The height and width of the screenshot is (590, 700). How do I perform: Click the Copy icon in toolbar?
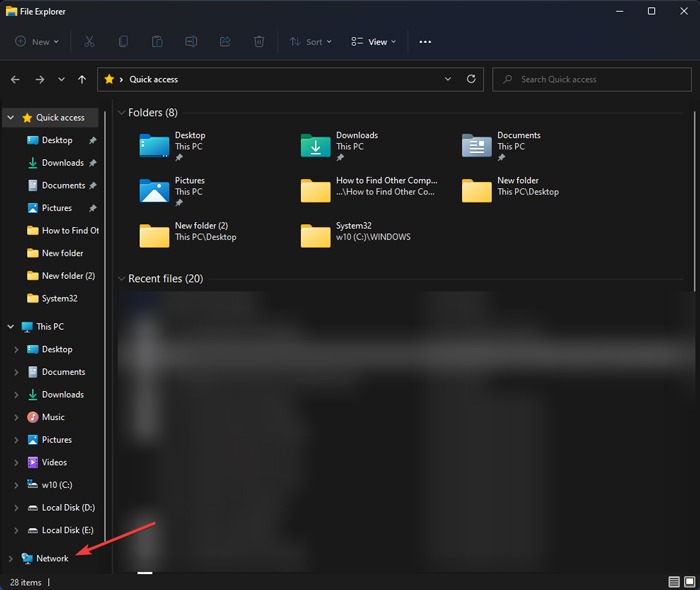point(123,42)
